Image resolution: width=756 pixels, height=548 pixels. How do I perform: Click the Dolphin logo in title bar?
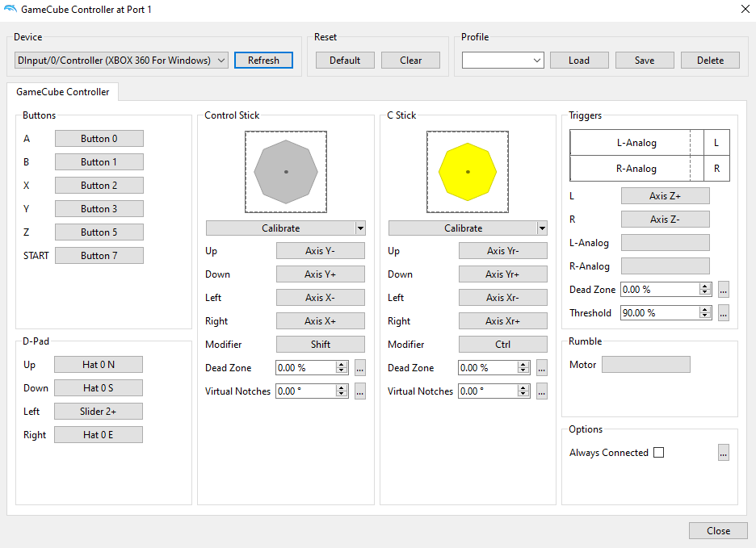[x=10, y=10]
